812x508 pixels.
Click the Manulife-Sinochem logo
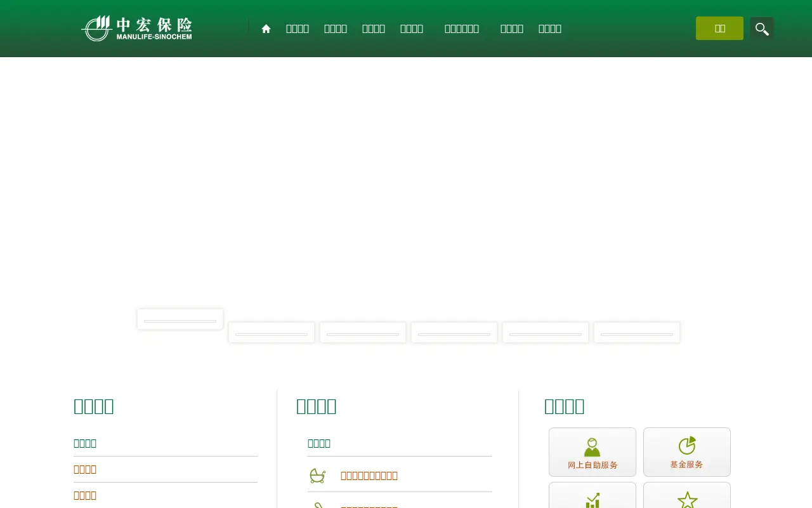[136, 28]
